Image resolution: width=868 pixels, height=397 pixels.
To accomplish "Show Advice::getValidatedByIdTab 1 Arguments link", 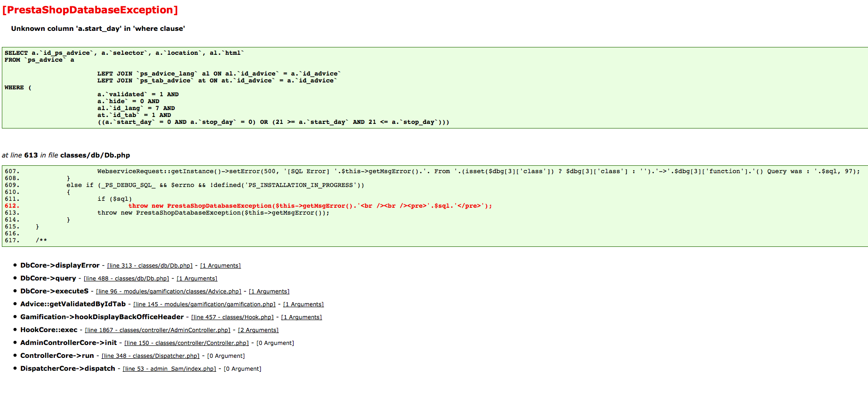I will (303, 304).
